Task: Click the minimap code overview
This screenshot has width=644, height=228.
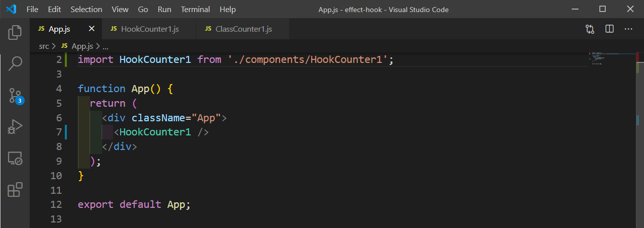Action: click(611, 58)
